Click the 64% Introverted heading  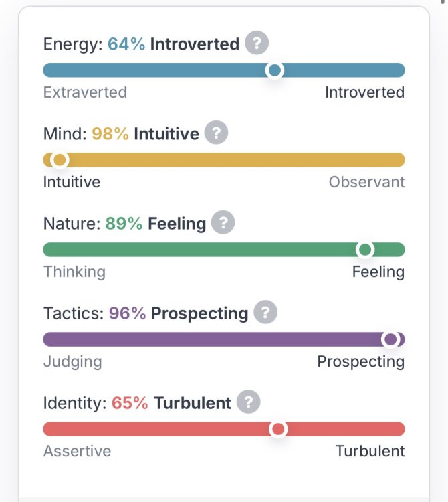[173, 44]
